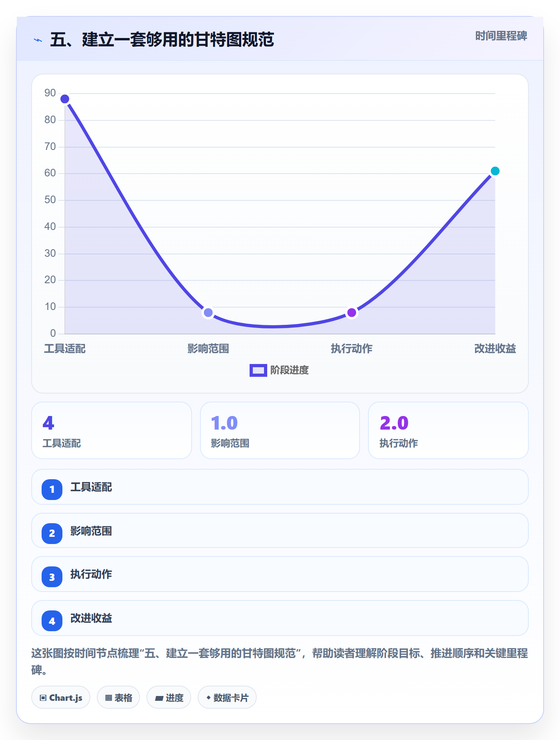Click the 工具适配 x-axis label
560x740 pixels.
coord(65,349)
